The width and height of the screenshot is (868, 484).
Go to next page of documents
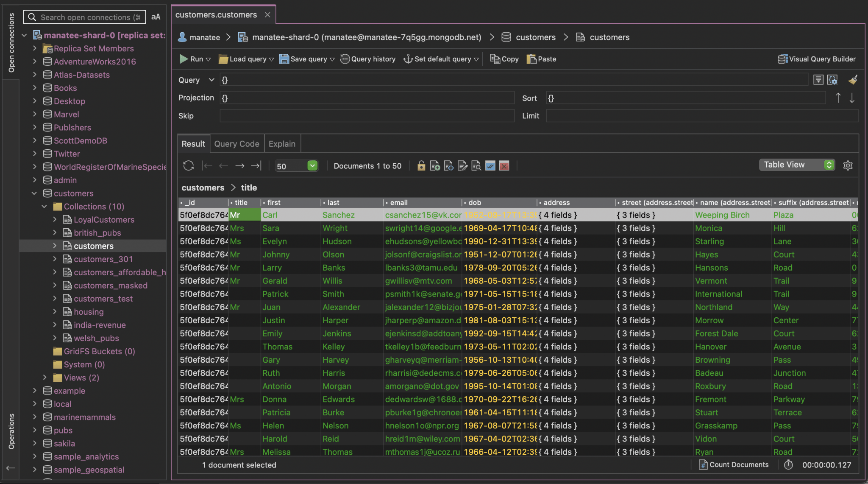coord(240,166)
